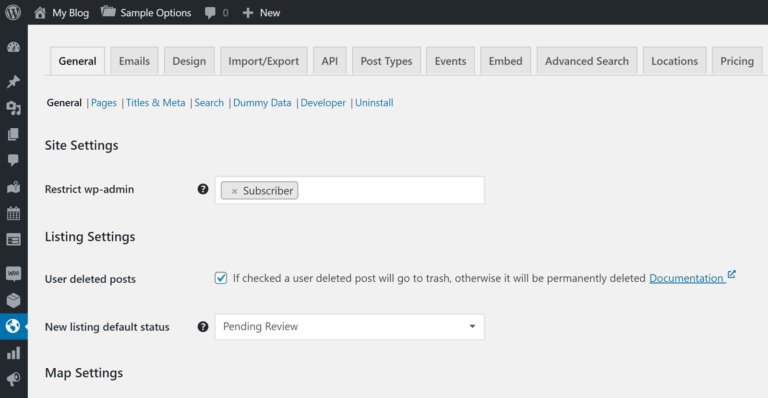The height and width of the screenshot is (398, 768).
Task: Switch to the Design tab
Action: coord(189,61)
